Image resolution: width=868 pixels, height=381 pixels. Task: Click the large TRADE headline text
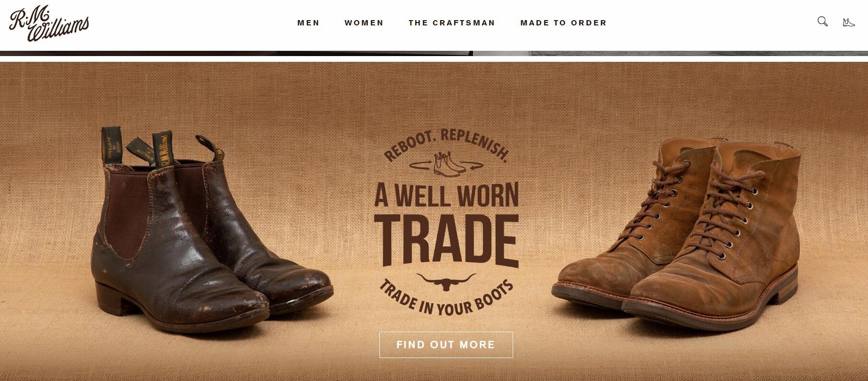[446, 240]
